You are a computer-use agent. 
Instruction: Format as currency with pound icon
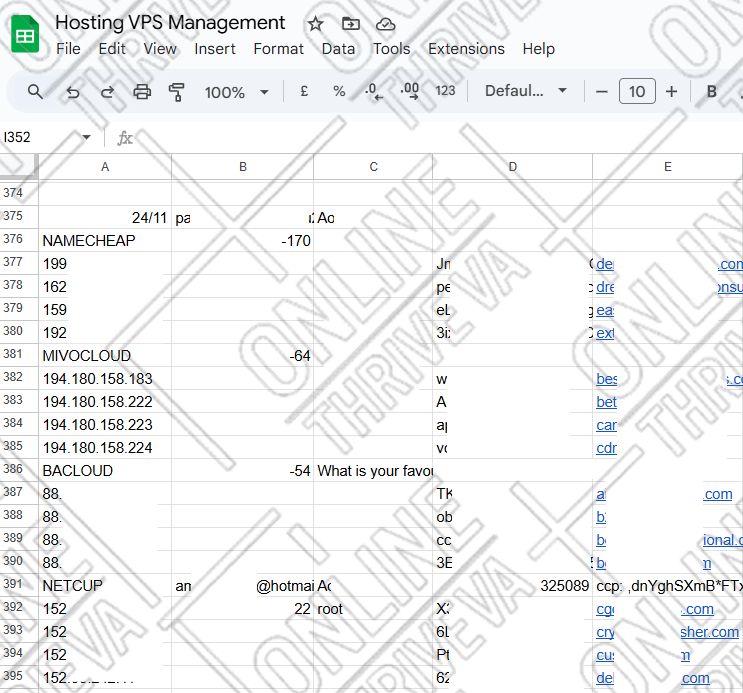coord(304,91)
